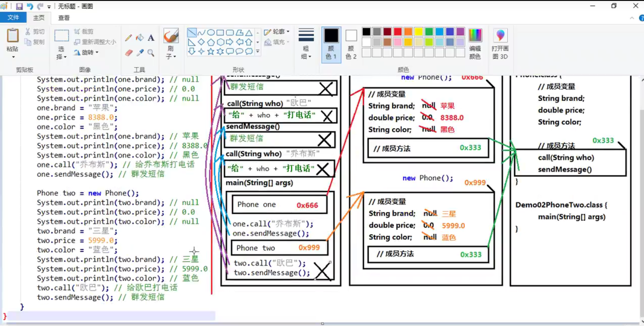Choose the Pentagon shape

(x=211, y=42)
